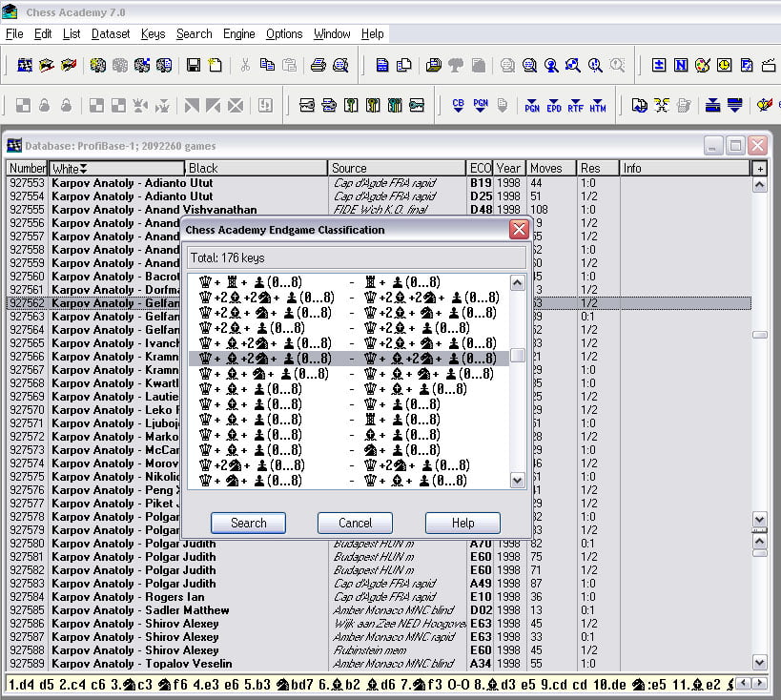
Task: Click the clock icon on the toolbar
Action: point(724,65)
